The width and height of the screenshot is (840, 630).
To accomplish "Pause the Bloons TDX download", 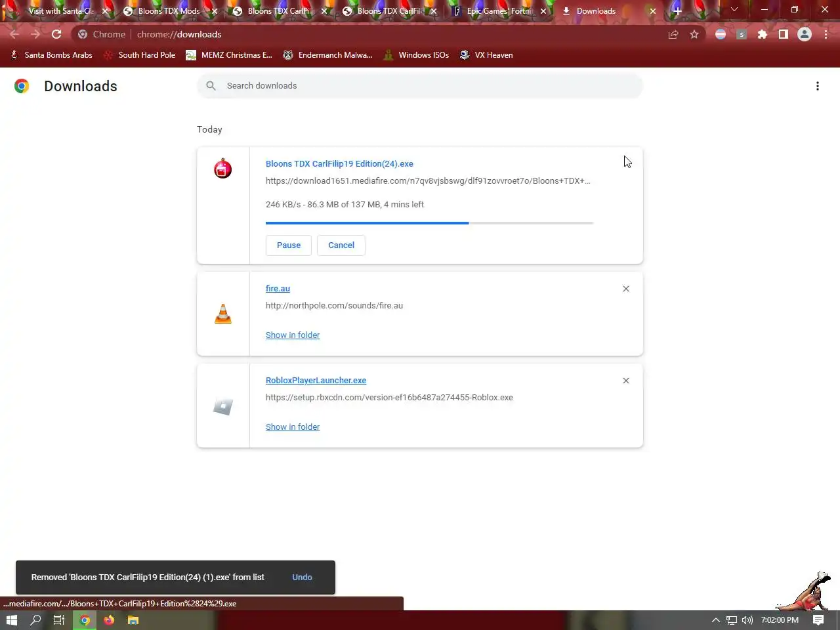I will click(x=289, y=245).
